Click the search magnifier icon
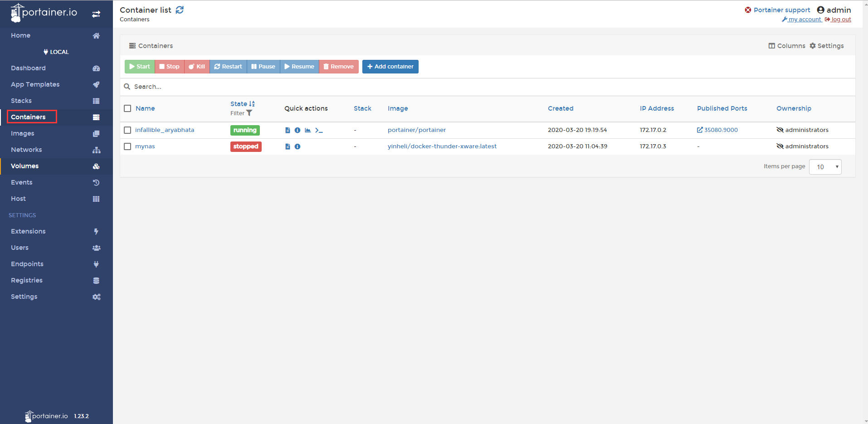This screenshot has height=424, width=868. [127, 87]
